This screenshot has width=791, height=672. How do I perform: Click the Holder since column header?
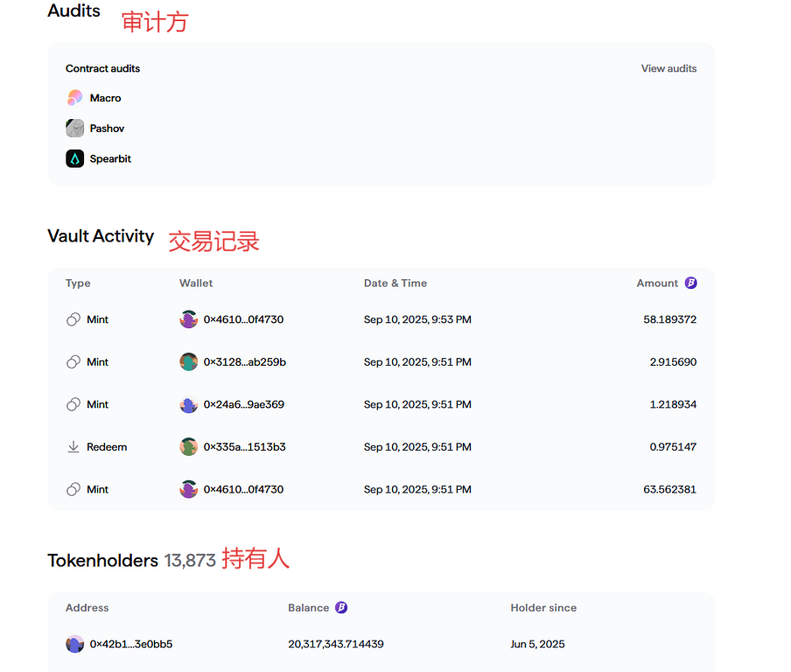543,608
